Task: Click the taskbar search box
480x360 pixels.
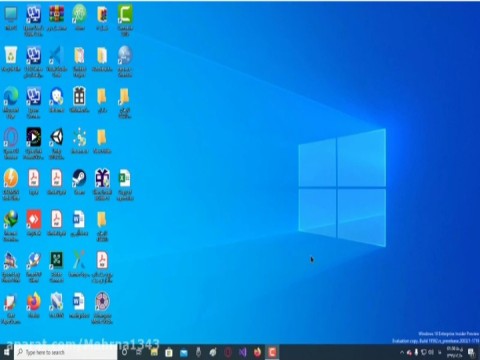Action: click(x=66, y=352)
